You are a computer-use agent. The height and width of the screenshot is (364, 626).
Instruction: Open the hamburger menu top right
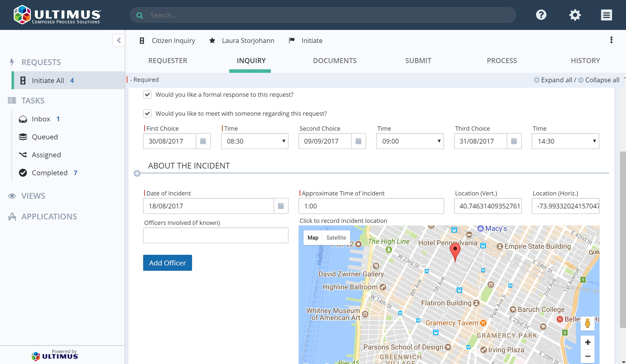click(607, 15)
